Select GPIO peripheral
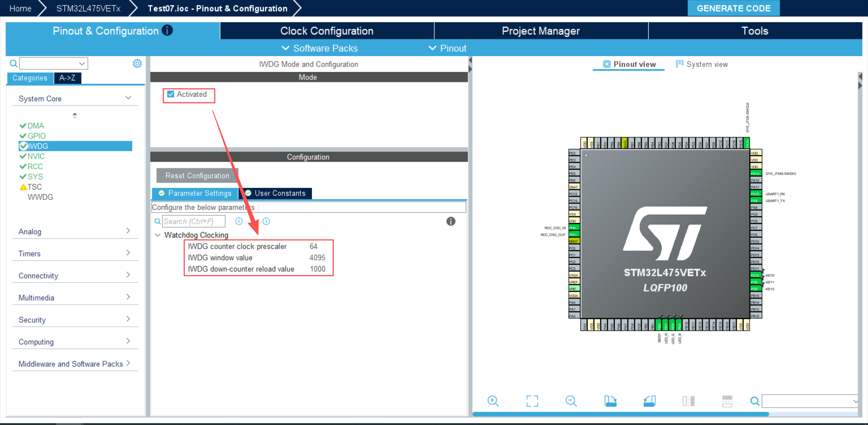The height and width of the screenshot is (425, 868). click(x=37, y=136)
